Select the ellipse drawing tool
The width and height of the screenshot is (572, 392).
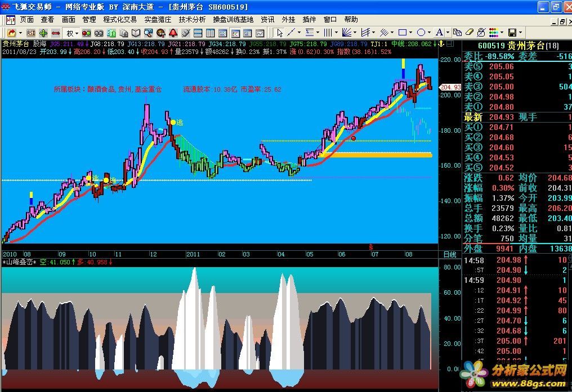[421, 33]
